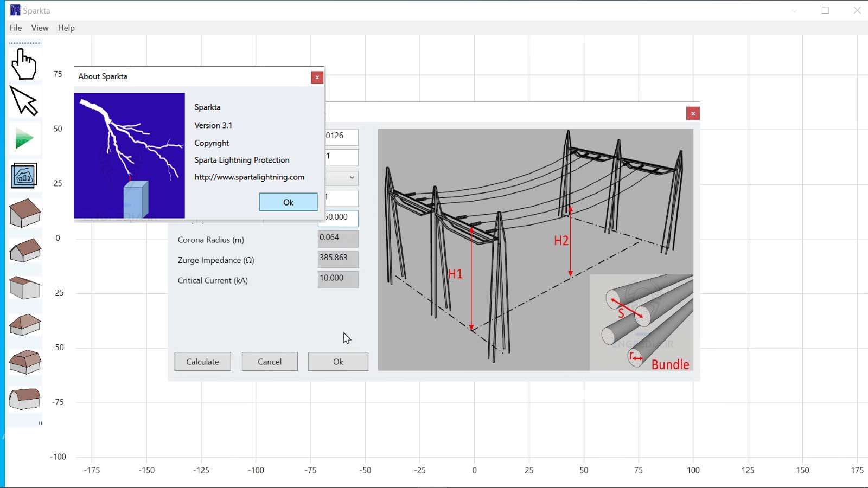Viewport: 868px width, 488px height.
Task: Open the View menu
Action: [x=40, y=28]
